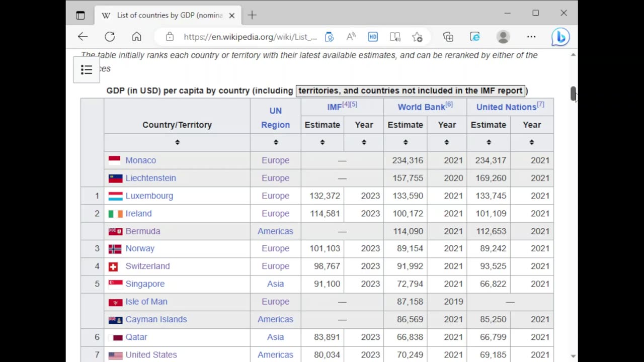Click Ireland's IMF estimate 114,581
This screenshot has width=644, height=362.
coord(325,214)
